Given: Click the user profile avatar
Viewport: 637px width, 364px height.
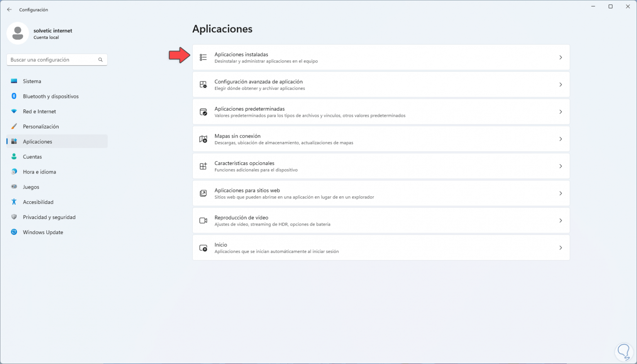Looking at the screenshot, I should [18, 33].
